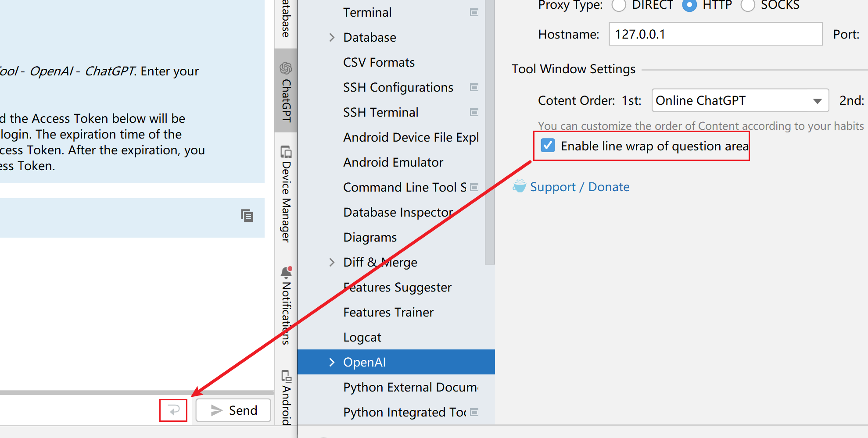The height and width of the screenshot is (438, 868).
Task: Select Python Integrated Tools item
Action: pyautogui.click(x=405, y=412)
